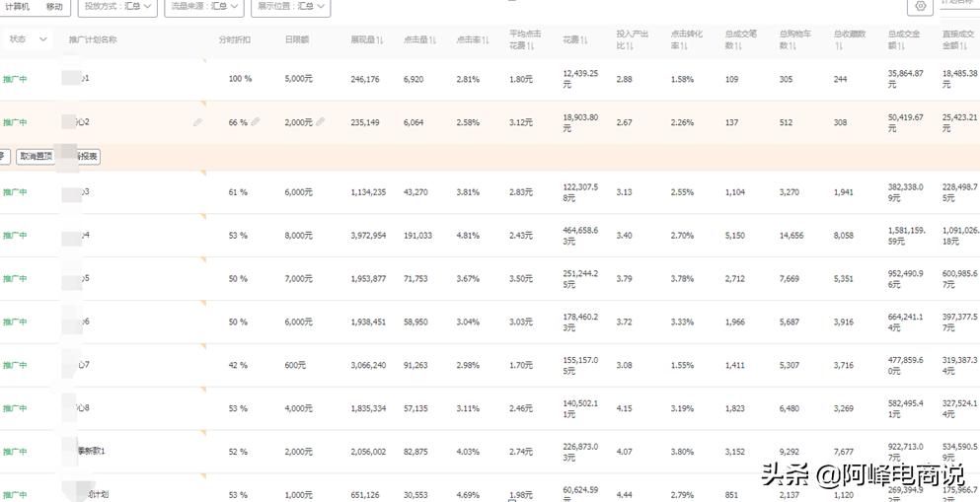Click the 91,263 clicks value
The image size is (980, 502).
pyautogui.click(x=415, y=365)
